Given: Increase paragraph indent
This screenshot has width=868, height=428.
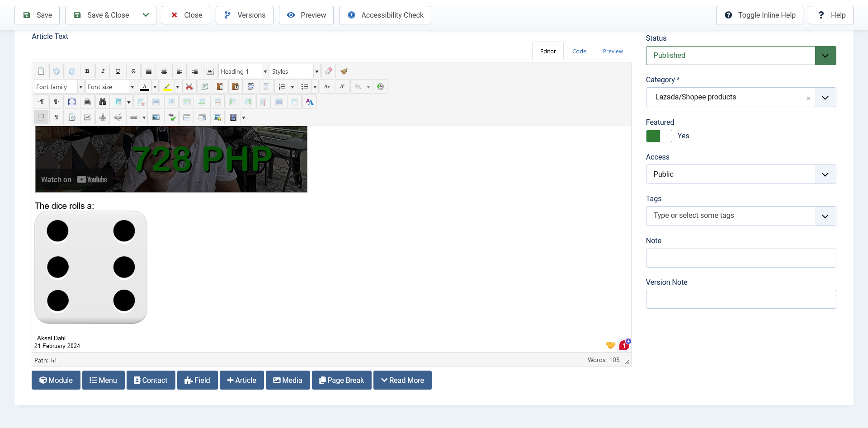Looking at the screenshot, I should (251, 86).
